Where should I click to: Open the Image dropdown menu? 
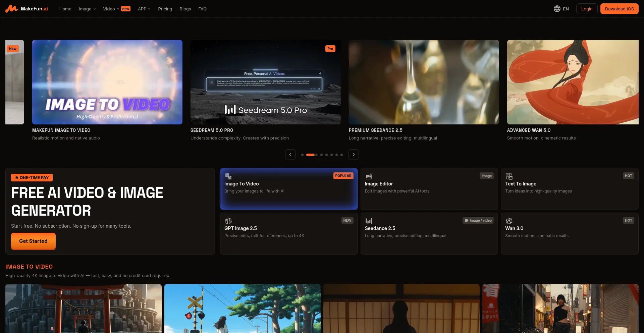coord(87,9)
